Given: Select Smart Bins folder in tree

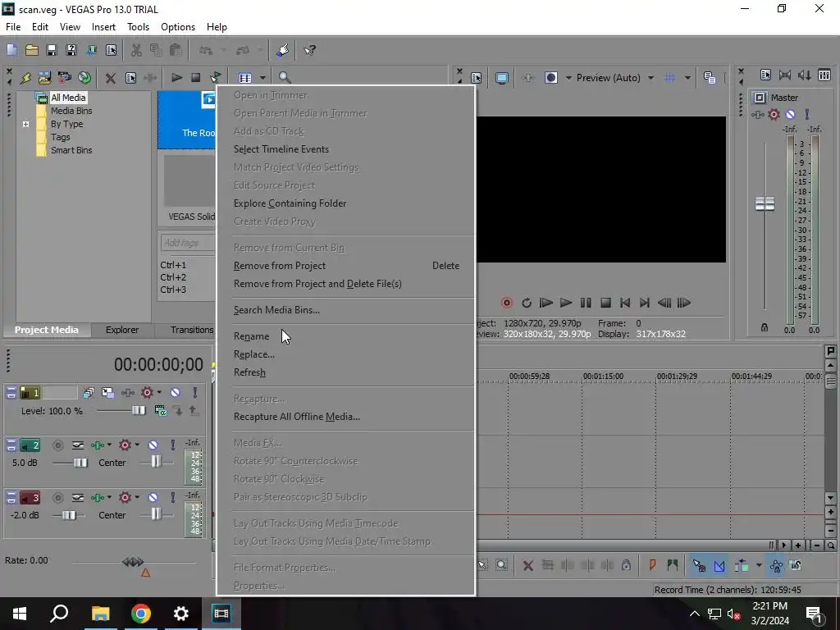Looking at the screenshot, I should [71, 151].
